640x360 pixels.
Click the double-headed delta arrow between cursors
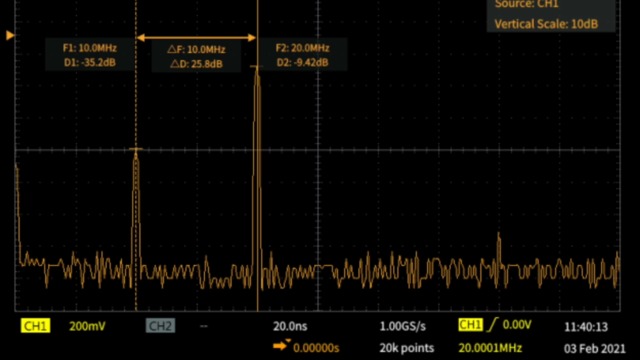click(196, 38)
